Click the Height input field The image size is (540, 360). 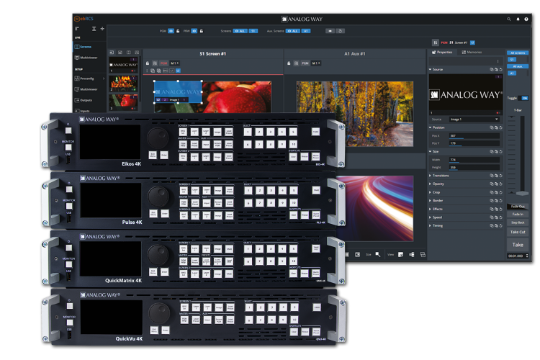click(x=474, y=167)
